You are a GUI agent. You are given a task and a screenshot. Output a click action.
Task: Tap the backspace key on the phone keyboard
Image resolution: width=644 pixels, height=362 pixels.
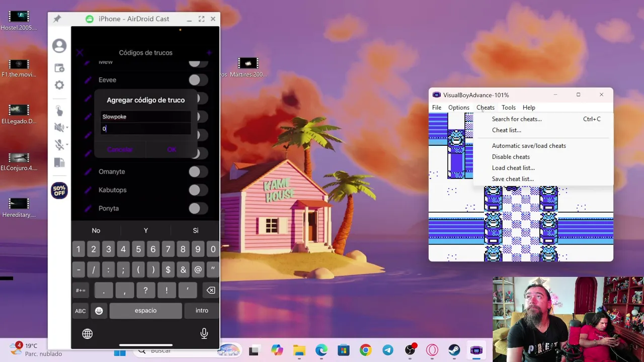(211, 290)
